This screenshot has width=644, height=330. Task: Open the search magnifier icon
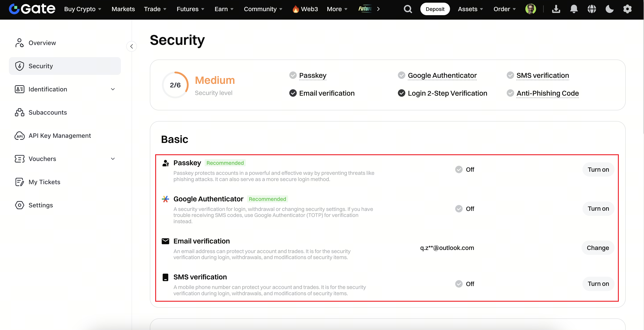[x=408, y=9]
